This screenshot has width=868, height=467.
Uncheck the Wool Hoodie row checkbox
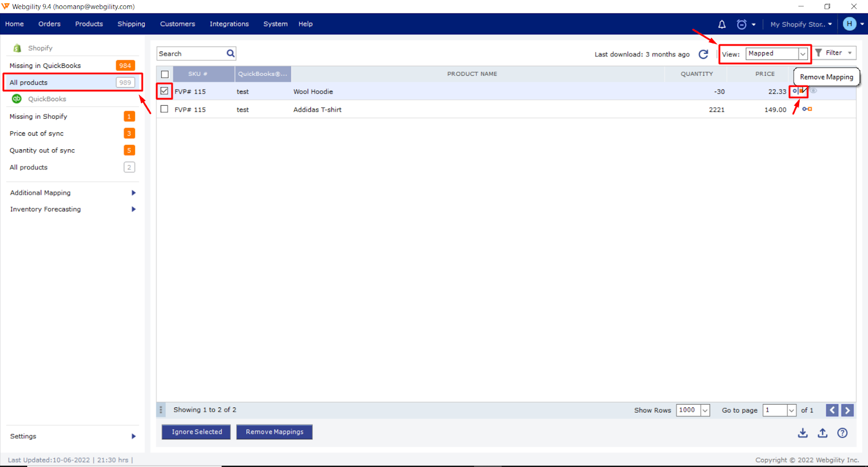pos(164,91)
